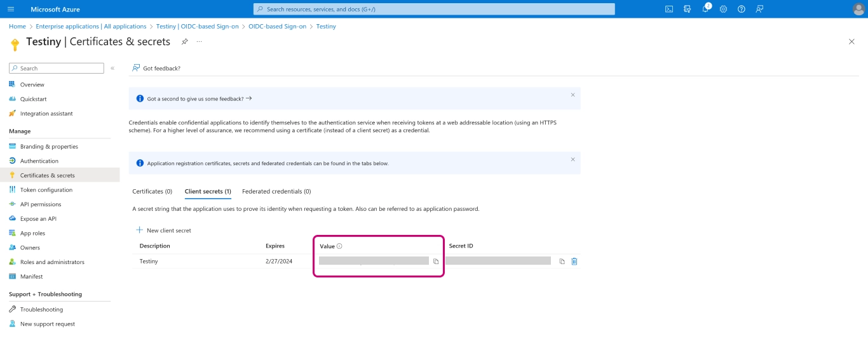
Task: Switch to the Certificates (0) tab
Action: coord(152,191)
